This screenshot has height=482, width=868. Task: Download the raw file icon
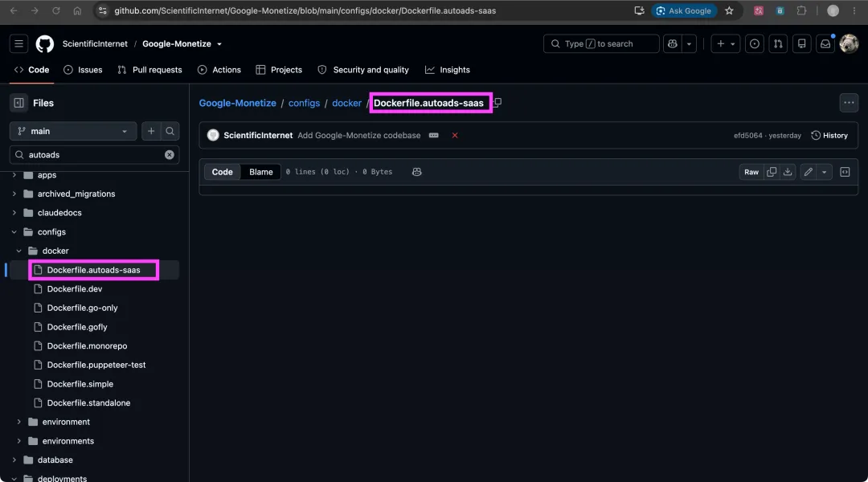[787, 172]
